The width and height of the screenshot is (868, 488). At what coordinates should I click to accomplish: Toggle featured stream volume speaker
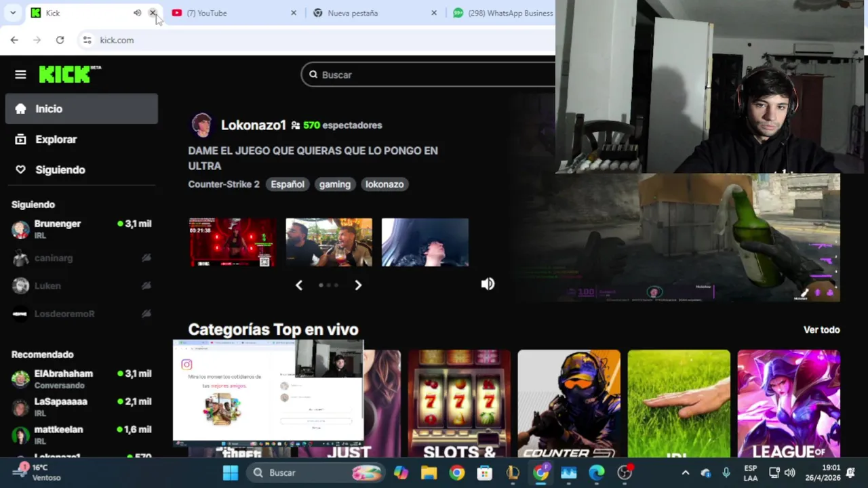point(488,284)
